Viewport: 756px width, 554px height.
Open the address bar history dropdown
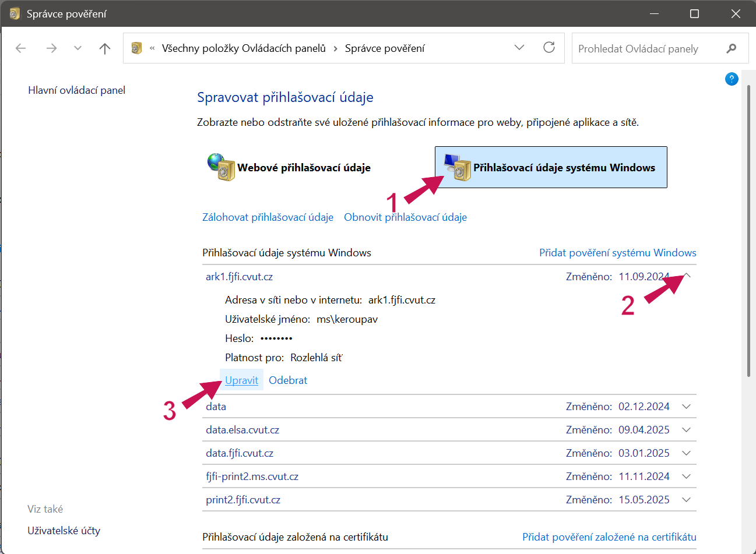[519, 48]
